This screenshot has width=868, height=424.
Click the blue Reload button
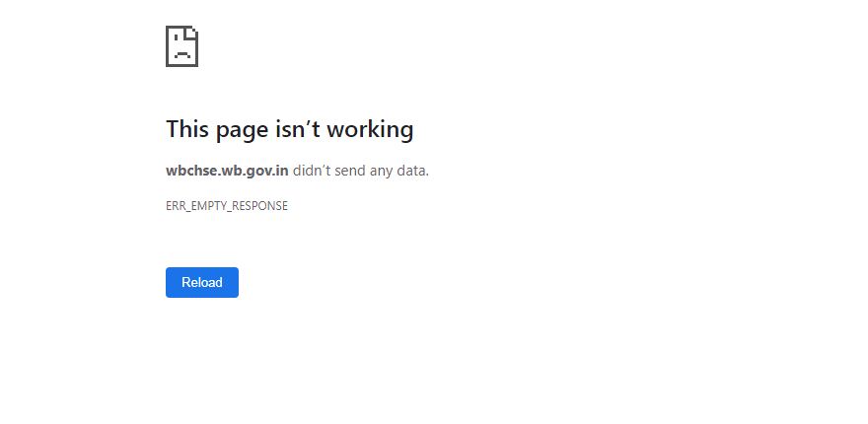202,282
